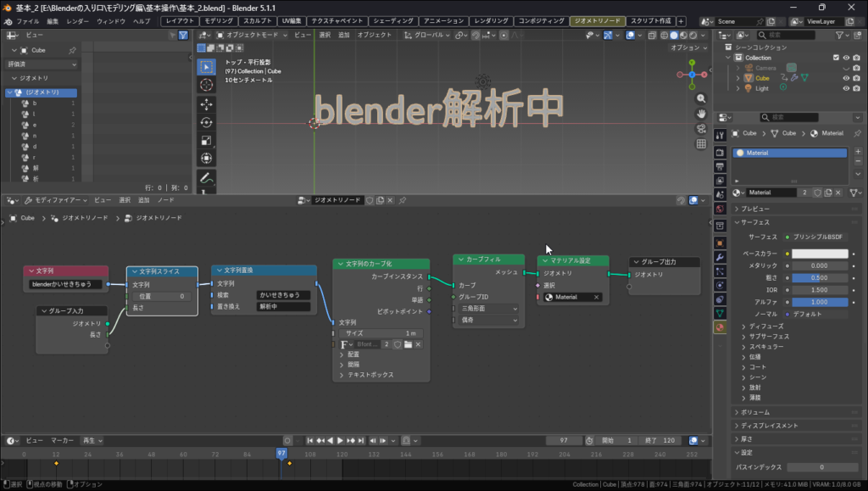This screenshot has width=868, height=491.
Task: Switch perspective/orthographic grid icon in viewport
Action: (701, 144)
